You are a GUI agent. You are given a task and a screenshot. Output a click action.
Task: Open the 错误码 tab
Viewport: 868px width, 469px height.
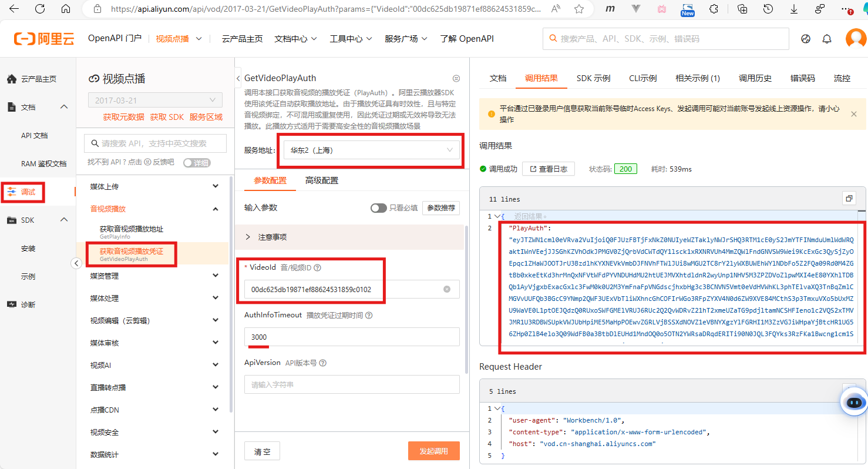pyautogui.click(x=803, y=78)
